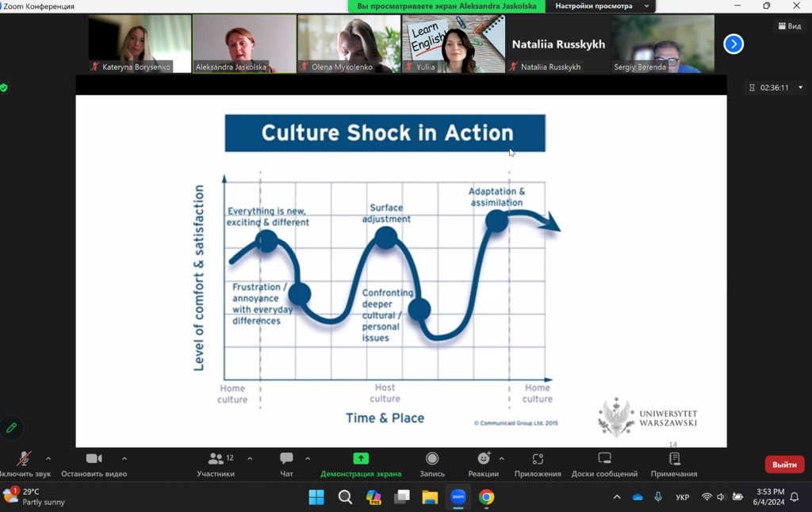Click the green encryption shield icon

tap(4, 88)
